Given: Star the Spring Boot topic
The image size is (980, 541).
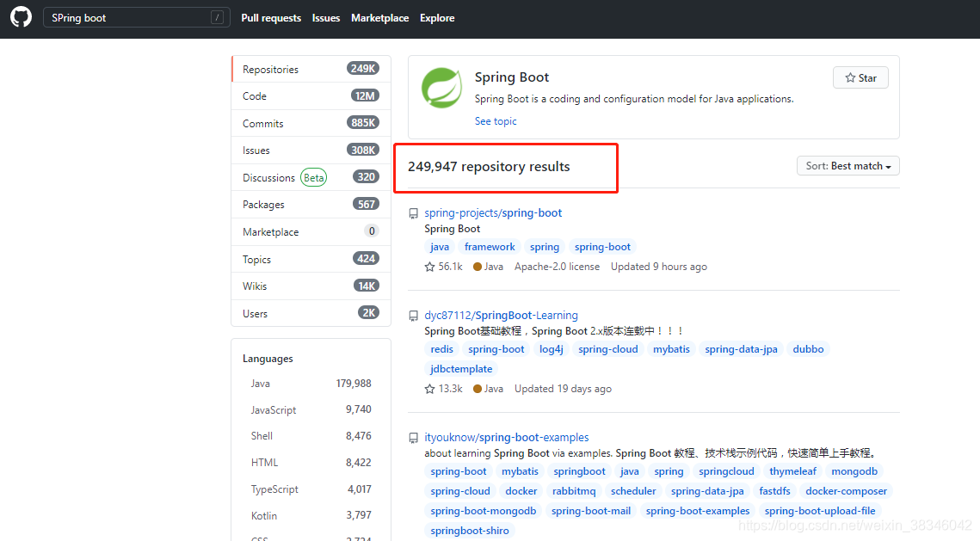Looking at the screenshot, I should 860,78.
